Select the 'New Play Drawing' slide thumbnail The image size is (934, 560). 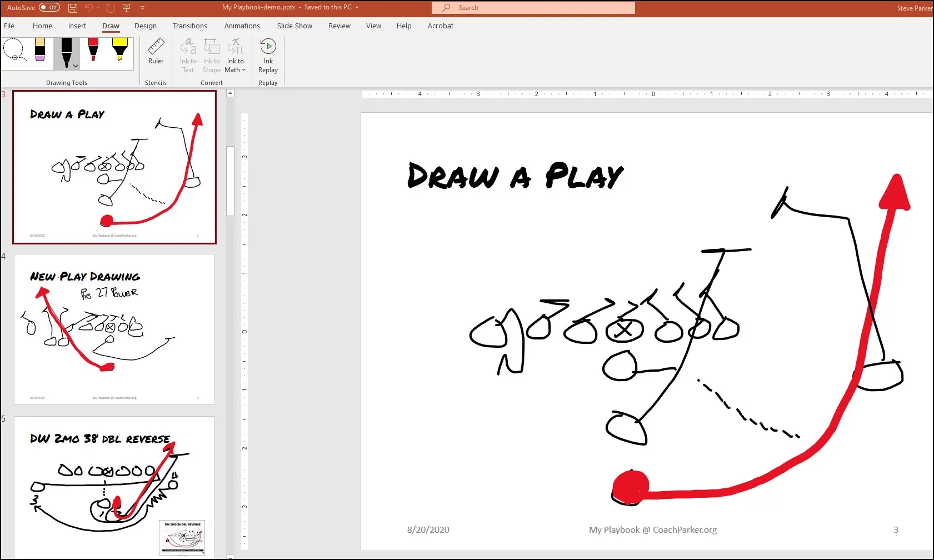tap(114, 329)
